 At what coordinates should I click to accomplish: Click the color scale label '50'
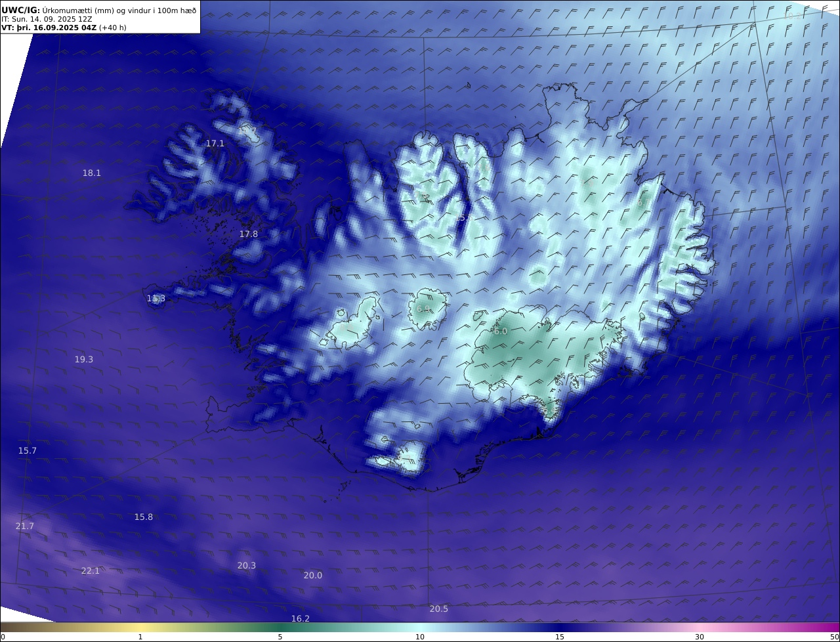834,637
